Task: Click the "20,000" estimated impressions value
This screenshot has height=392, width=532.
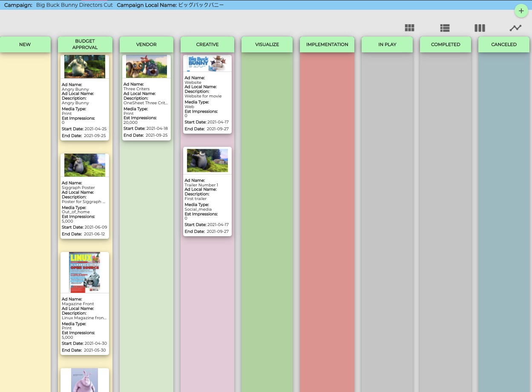Action: 131,123
